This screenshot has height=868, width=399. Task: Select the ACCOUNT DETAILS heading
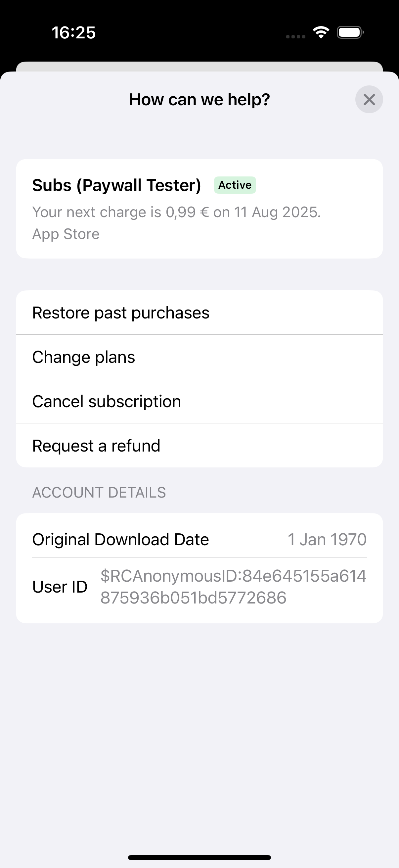(99, 492)
